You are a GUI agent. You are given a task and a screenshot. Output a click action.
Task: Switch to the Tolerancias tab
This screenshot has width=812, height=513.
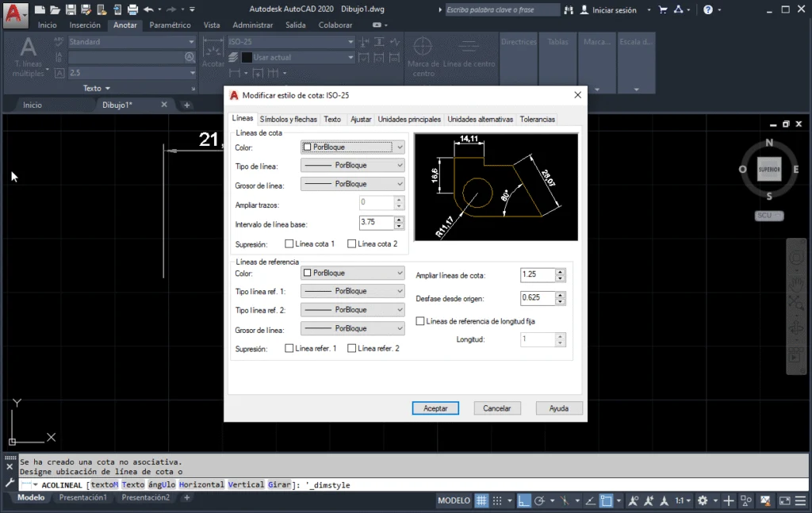point(537,118)
